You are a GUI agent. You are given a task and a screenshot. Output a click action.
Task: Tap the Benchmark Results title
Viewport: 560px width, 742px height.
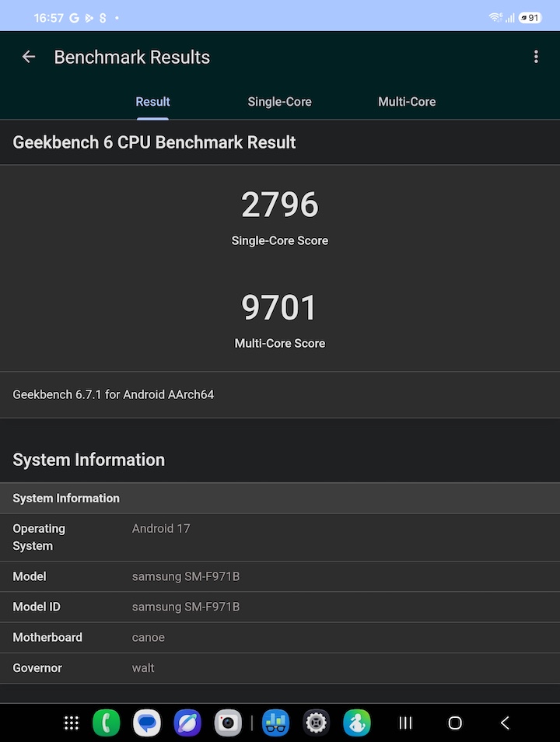click(131, 58)
